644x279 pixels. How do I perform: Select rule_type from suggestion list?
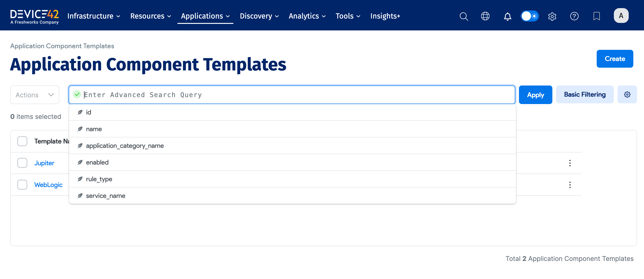(x=99, y=179)
